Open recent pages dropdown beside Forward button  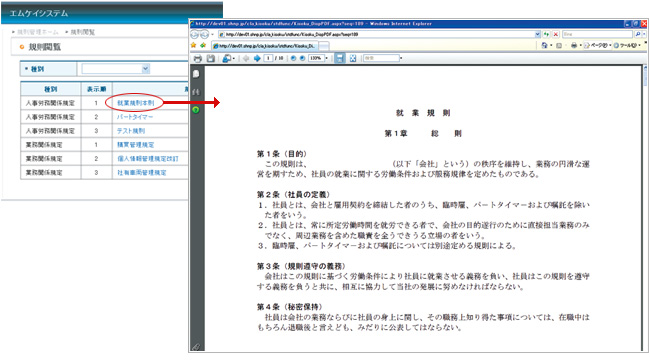pyautogui.click(x=212, y=34)
